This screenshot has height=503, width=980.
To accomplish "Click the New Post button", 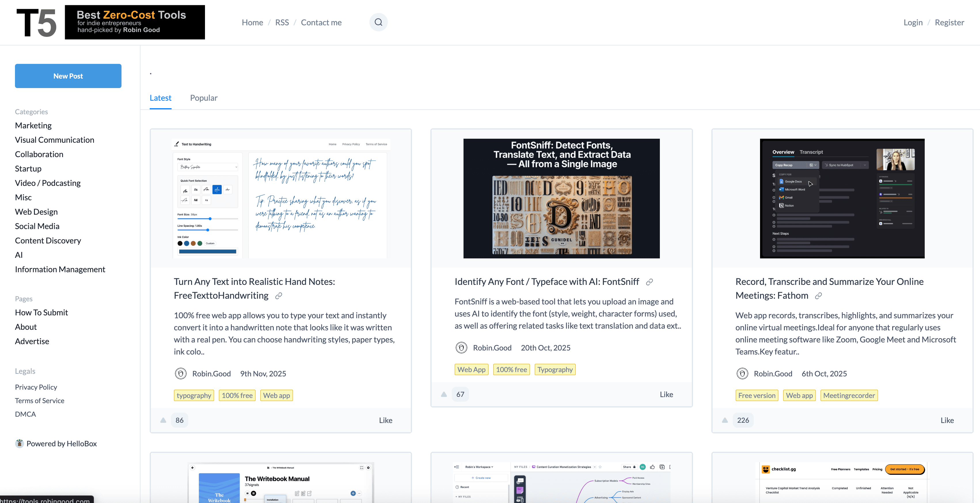I will tap(68, 76).
